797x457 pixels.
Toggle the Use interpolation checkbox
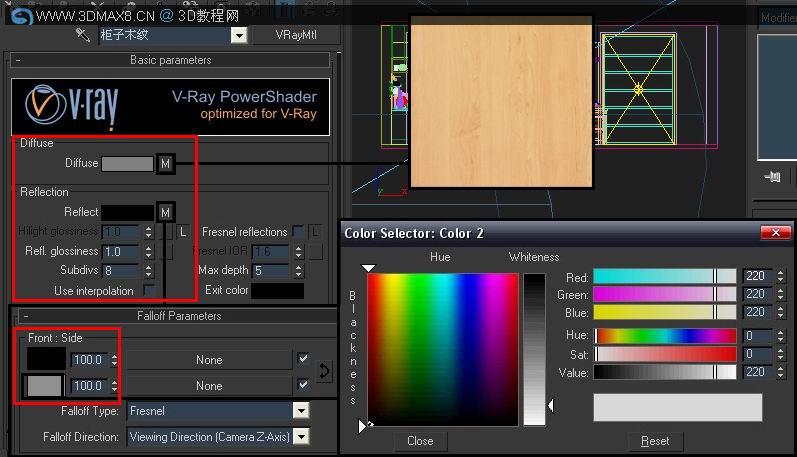(x=148, y=290)
